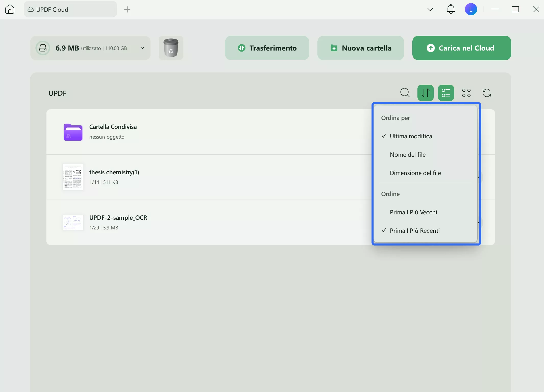The height and width of the screenshot is (392, 544).
Task: Open the recycle bin
Action: click(171, 48)
